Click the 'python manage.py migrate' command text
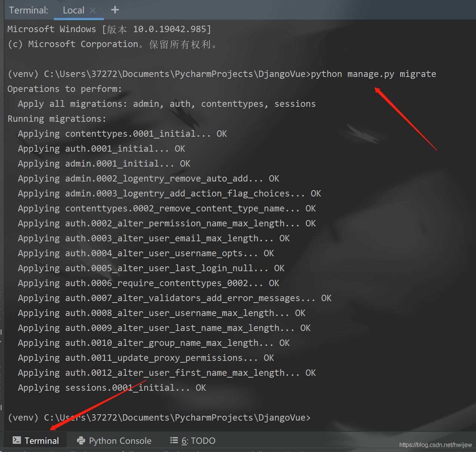This screenshot has width=476, height=452. pyautogui.click(x=373, y=74)
